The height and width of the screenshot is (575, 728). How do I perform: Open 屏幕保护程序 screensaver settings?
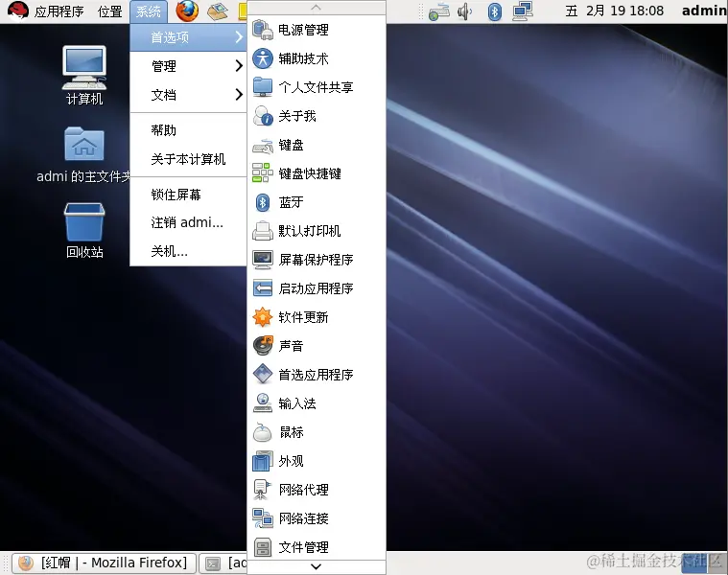(x=317, y=260)
